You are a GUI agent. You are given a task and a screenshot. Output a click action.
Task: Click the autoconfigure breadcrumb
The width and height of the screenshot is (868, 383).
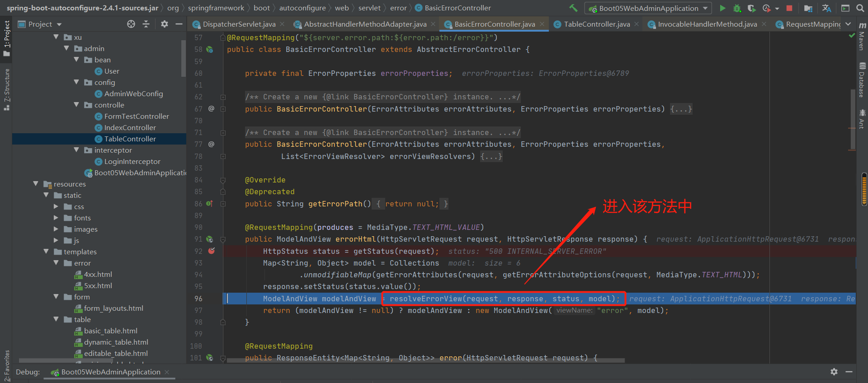(x=302, y=8)
